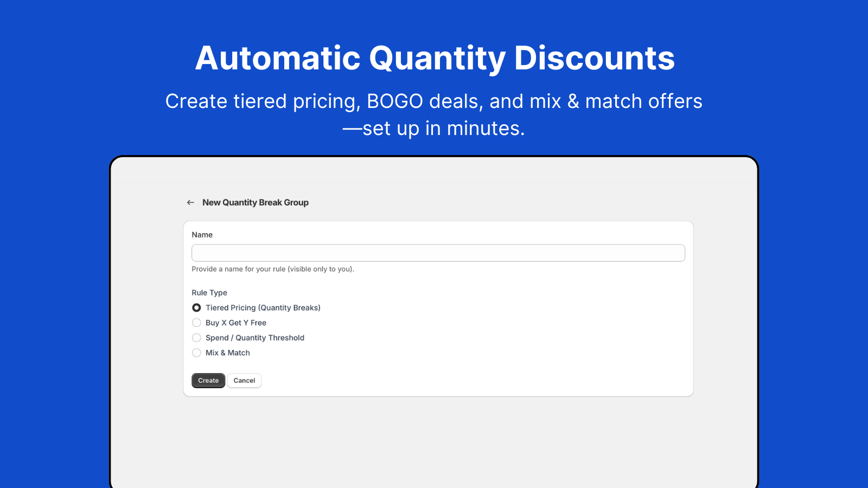
Task: Click the Create button to save the rule
Action: [x=208, y=380]
